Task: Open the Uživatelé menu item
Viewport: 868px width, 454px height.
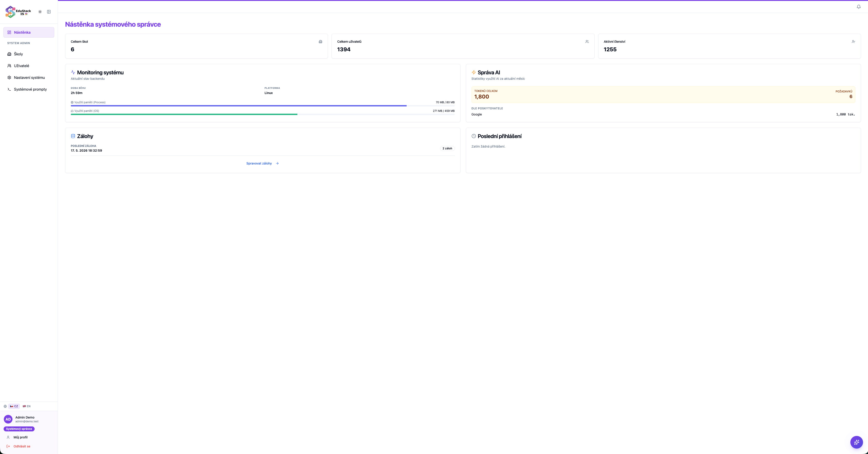Action: [29, 66]
